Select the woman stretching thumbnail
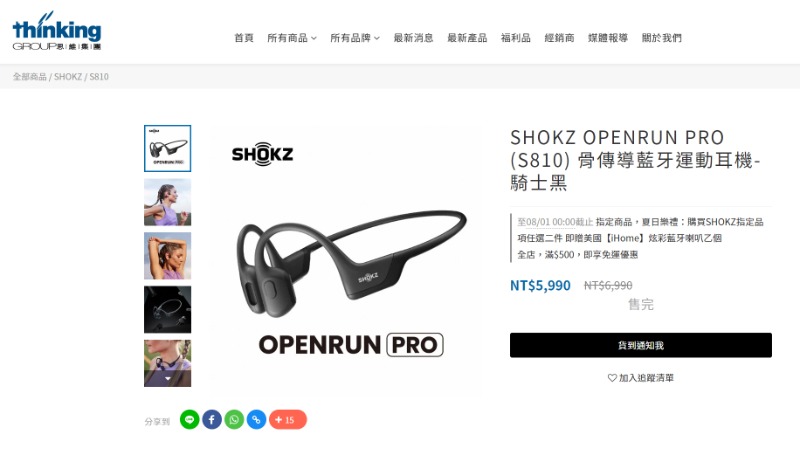Viewport: 800px width, 462px height. click(x=167, y=256)
